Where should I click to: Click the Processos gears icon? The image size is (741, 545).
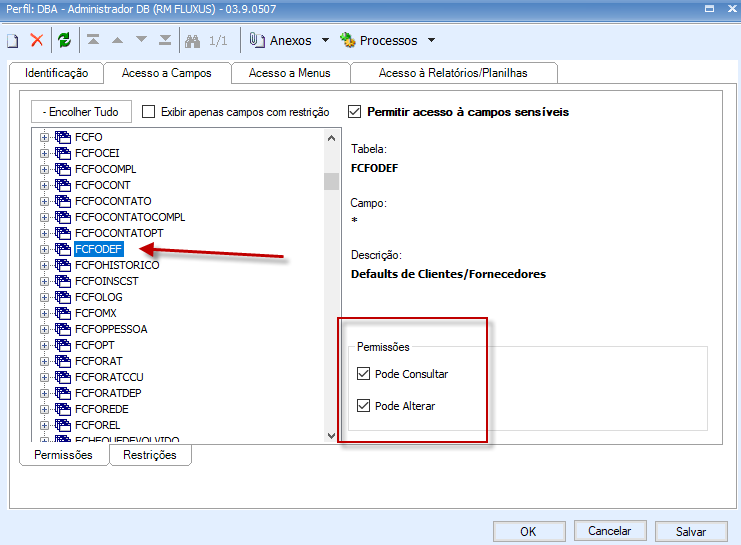(x=347, y=40)
